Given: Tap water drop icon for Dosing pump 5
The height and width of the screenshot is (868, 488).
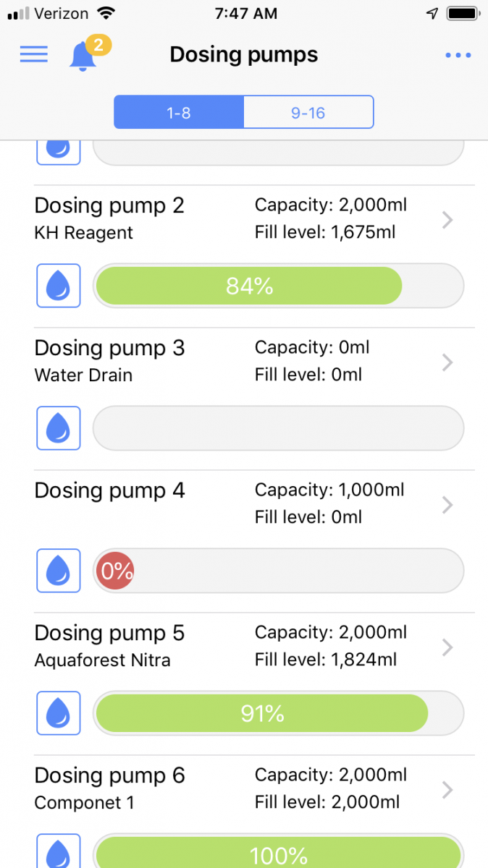Looking at the screenshot, I should (x=58, y=713).
